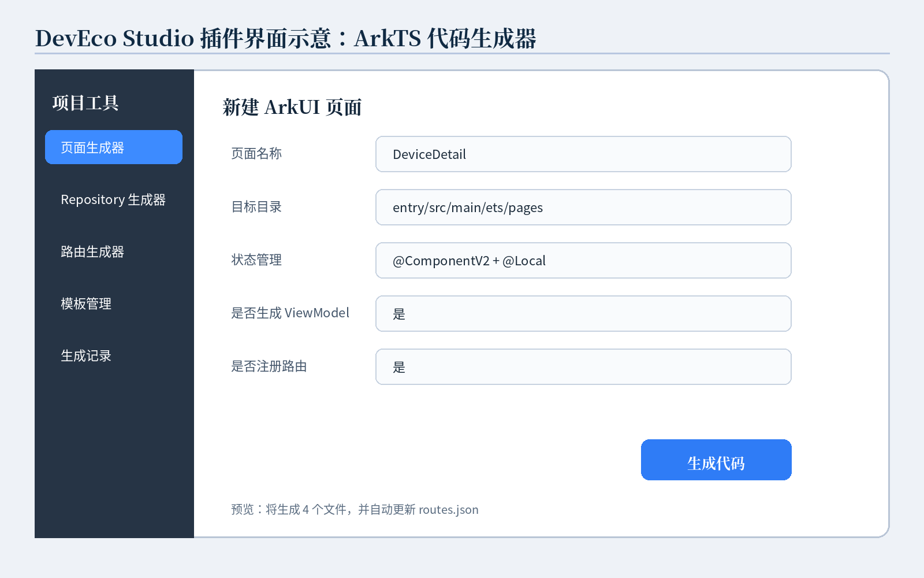Viewport: 924px width, 578px height.
Task: Select 页面生成器 in the sidebar
Action: pyautogui.click(x=114, y=147)
